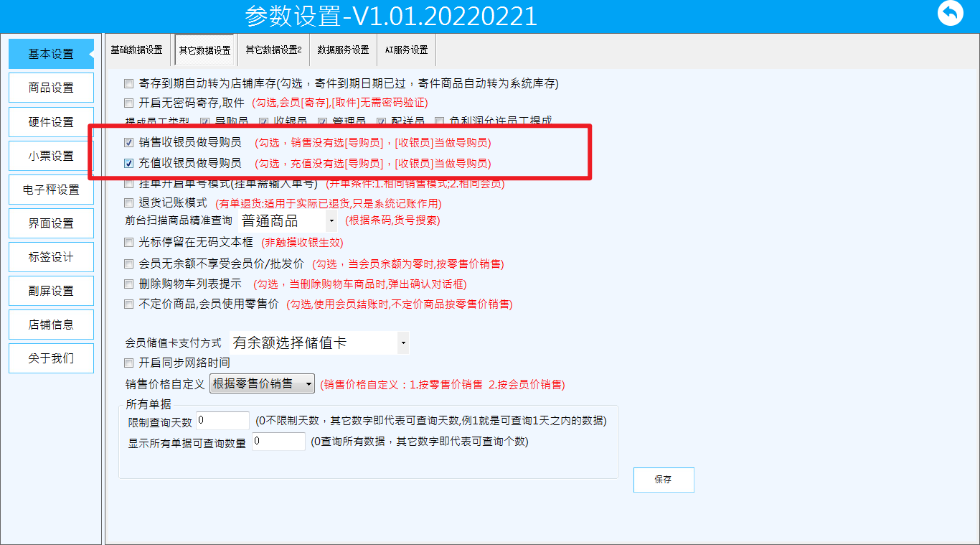Open the 商品设置 sidebar section

tap(51, 88)
